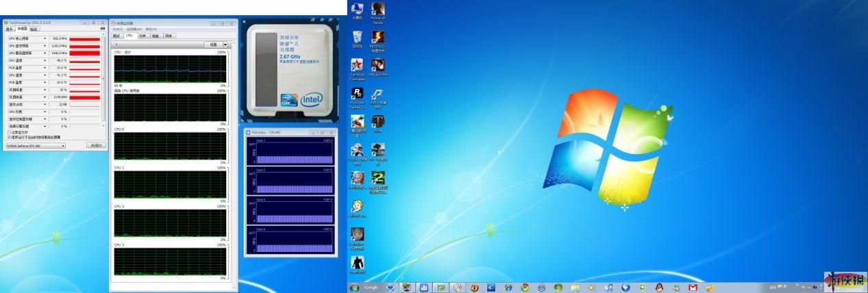This screenshot has height=293, width=868.
Task: Click the Windows Start orb
Action: click(354, 288)
